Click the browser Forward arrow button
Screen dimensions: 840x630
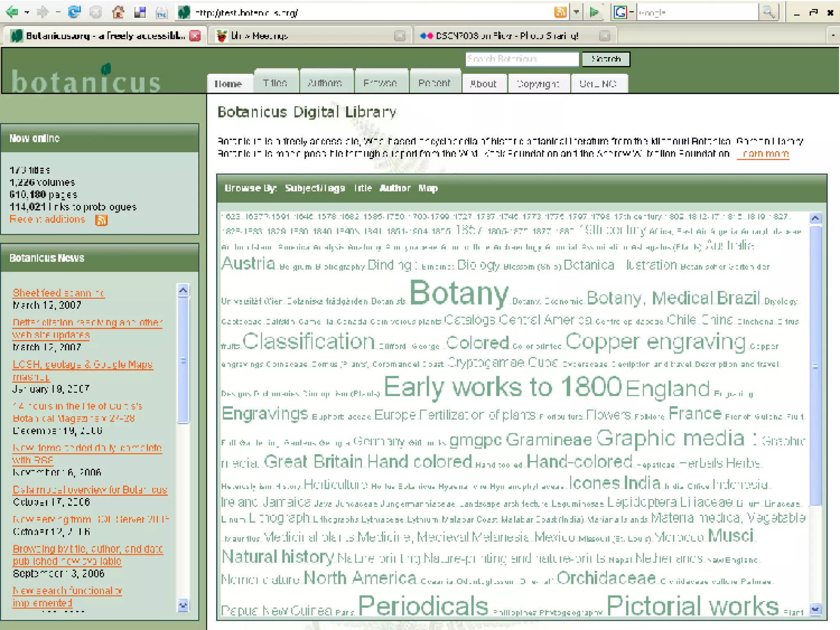tap(42, 12)
